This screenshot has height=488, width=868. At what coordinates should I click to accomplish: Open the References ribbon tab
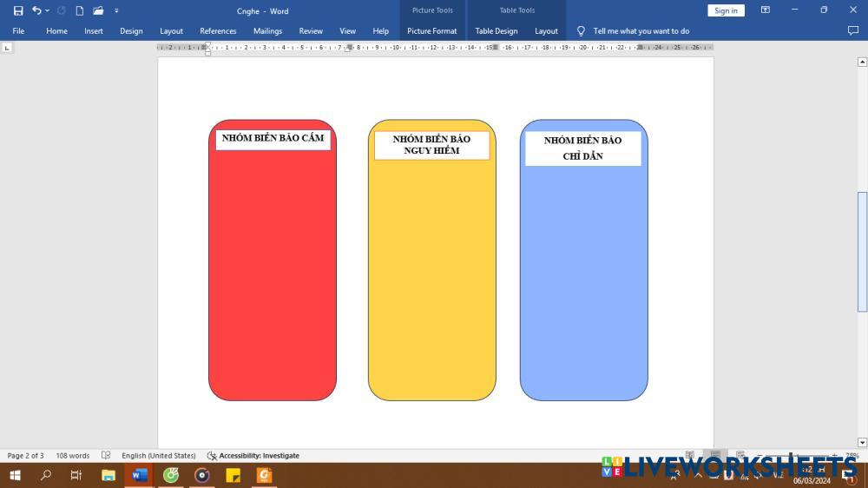pos(218,31)
